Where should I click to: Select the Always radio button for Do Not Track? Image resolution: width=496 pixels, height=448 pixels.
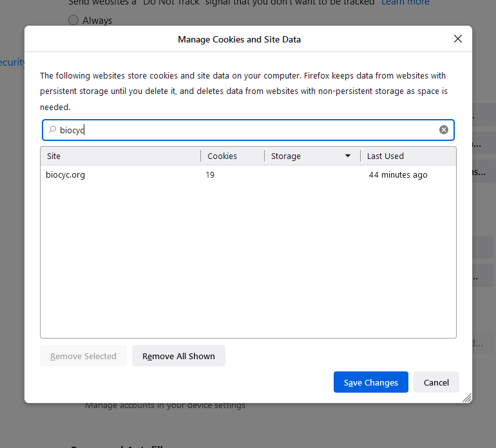[73, 21]
